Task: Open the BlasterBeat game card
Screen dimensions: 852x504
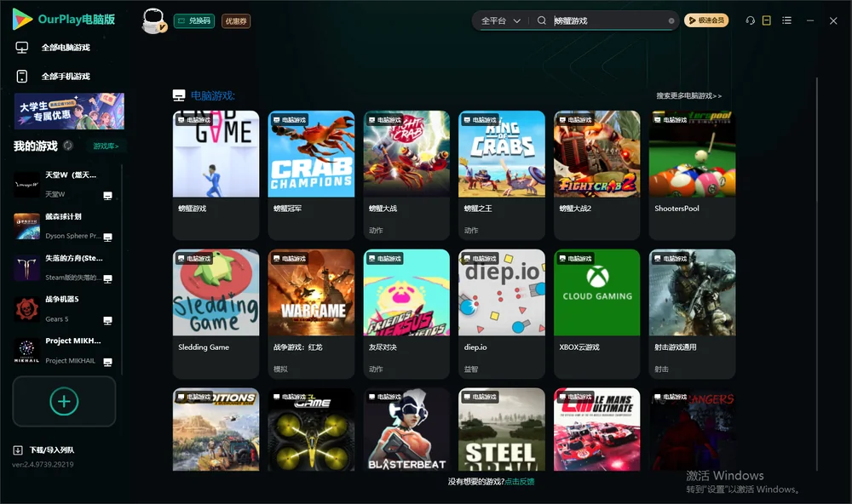Action: tap(406, 429)
